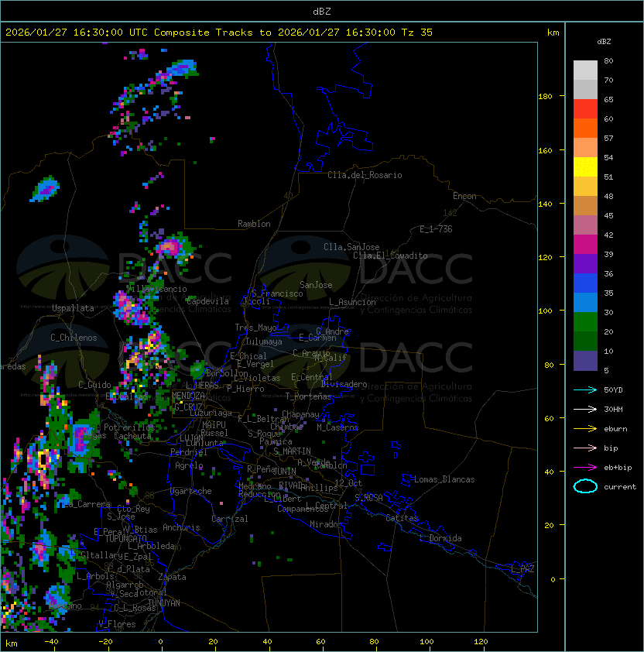Click the white 30HM arrow symbol

(585, 409)
